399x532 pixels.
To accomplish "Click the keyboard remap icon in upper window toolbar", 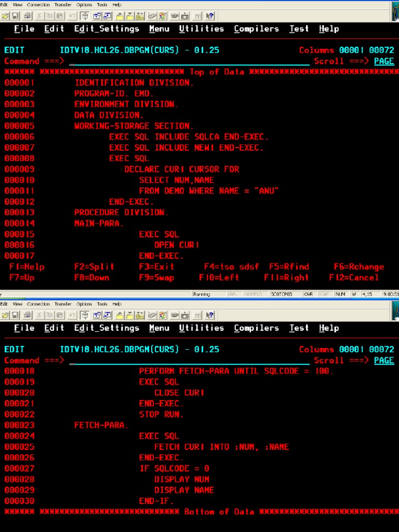I will point(152,16).
